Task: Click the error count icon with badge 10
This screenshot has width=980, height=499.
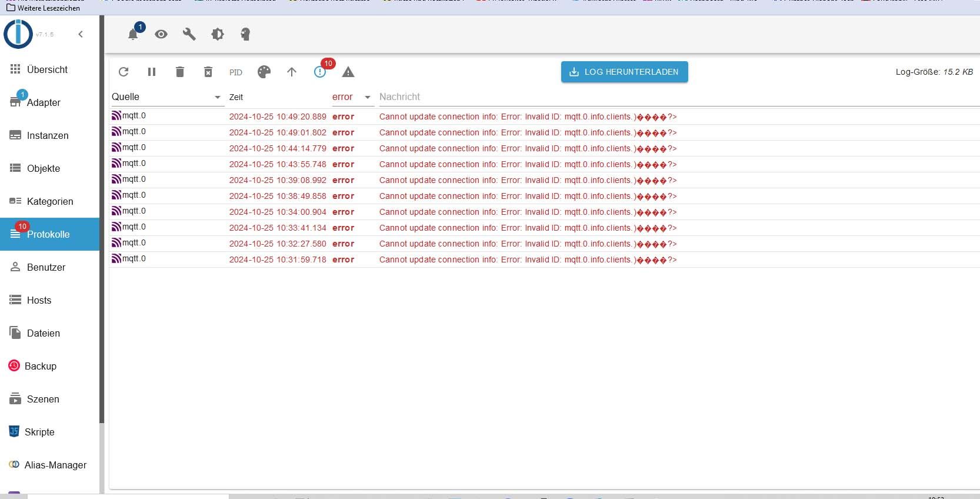Action: coord(320,72)
